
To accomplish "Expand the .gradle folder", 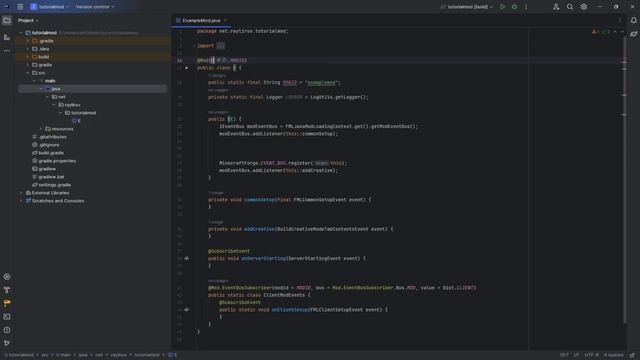I will [28, 41].
